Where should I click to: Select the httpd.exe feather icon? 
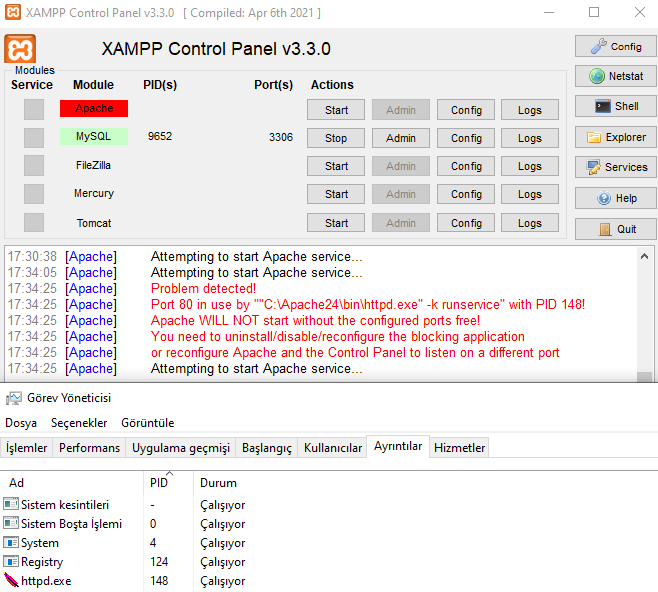pyautogui.click(x=11, y=580)
